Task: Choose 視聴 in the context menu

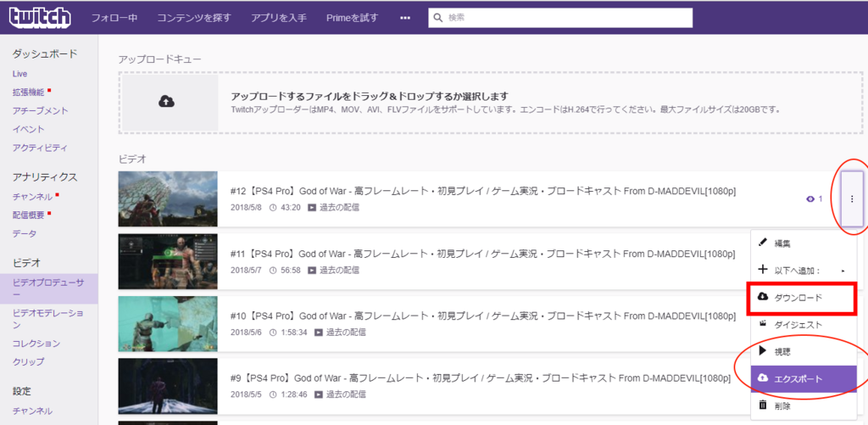Action: [x=804, y=351]
